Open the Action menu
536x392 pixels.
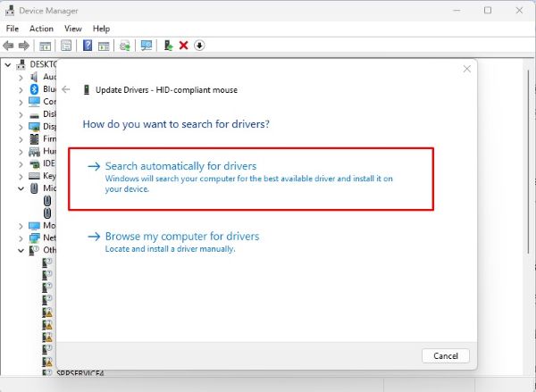tap(41, 29)
